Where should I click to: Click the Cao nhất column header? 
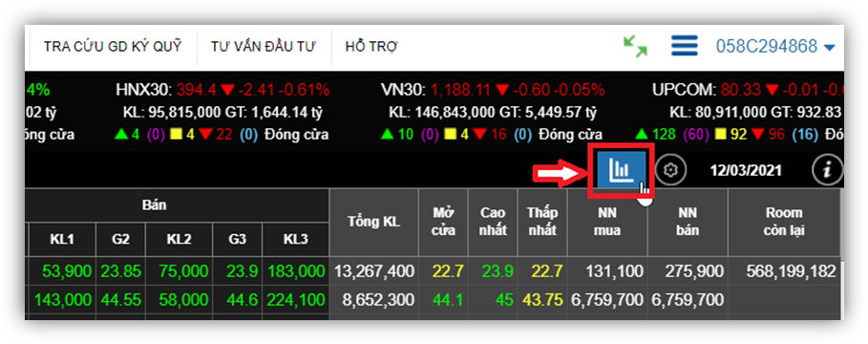click(x=493, y=222)
